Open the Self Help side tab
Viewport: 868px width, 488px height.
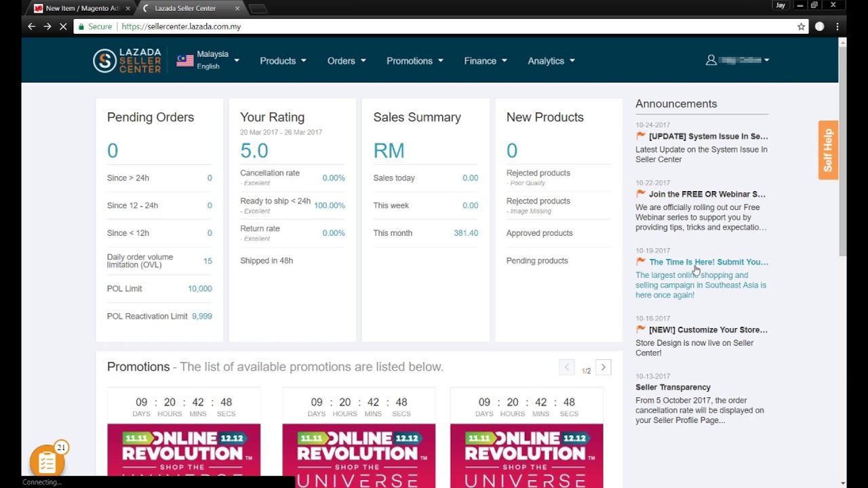(828, 150)
